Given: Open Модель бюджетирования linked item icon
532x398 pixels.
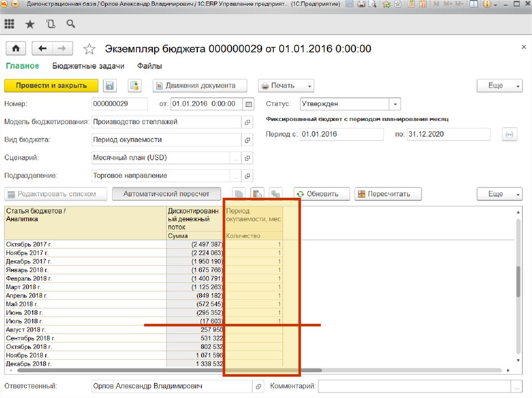Looking at the screenshot, I should [247, 122].
